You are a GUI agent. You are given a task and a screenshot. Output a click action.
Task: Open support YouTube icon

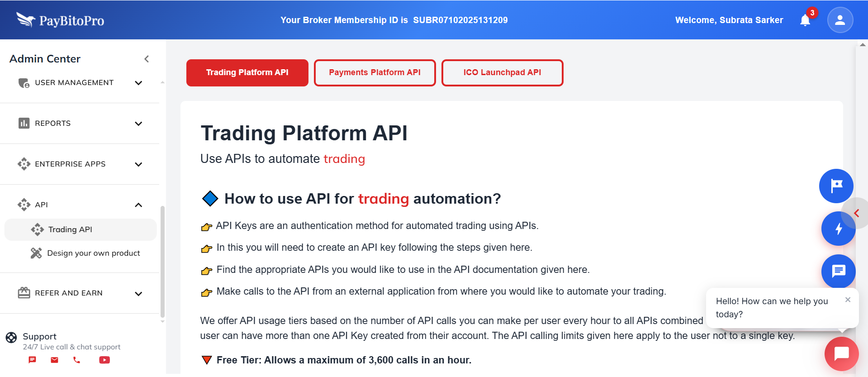point(104,360)
